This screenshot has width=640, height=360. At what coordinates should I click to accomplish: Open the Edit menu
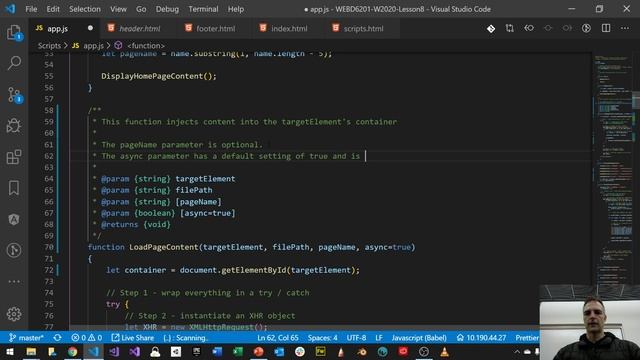click(53, 9)
